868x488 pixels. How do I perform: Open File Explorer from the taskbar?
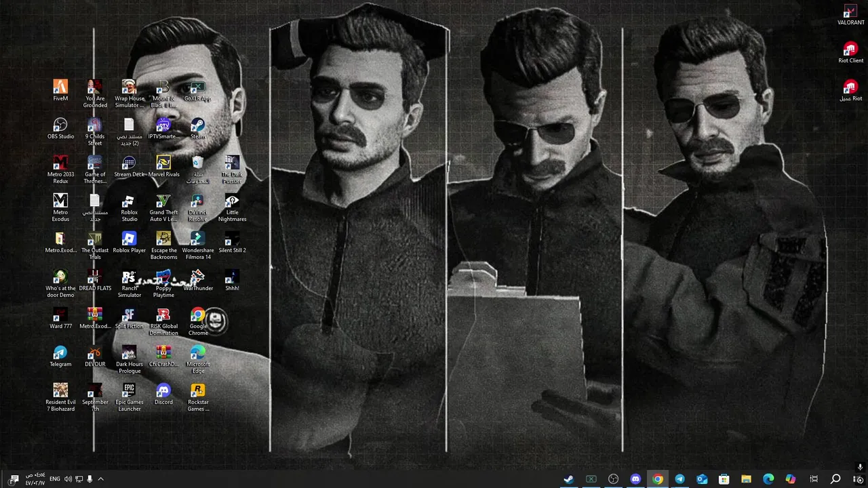coord(746,479)
